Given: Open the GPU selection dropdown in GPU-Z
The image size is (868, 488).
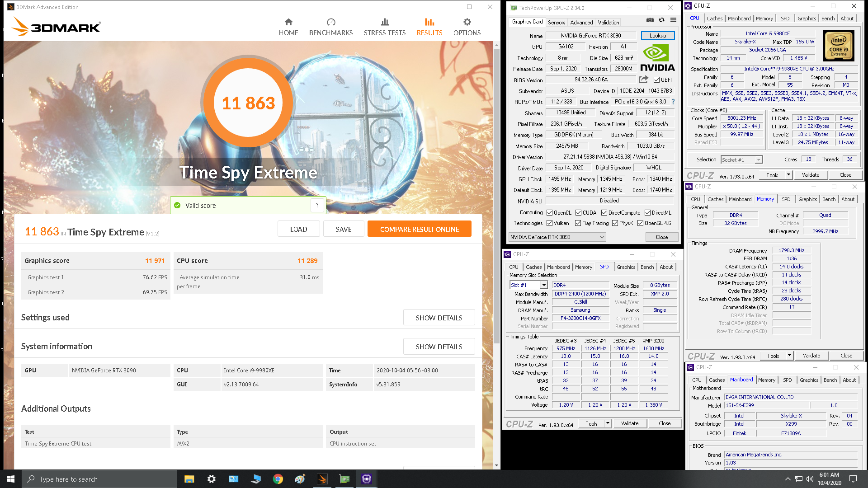Looking at the screenshot, I should [x=557, y=237].
